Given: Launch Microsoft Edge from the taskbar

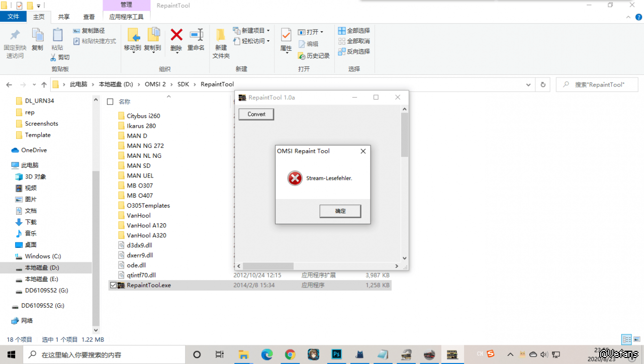Looking at the screenshot, I should [x=266, y=354].
